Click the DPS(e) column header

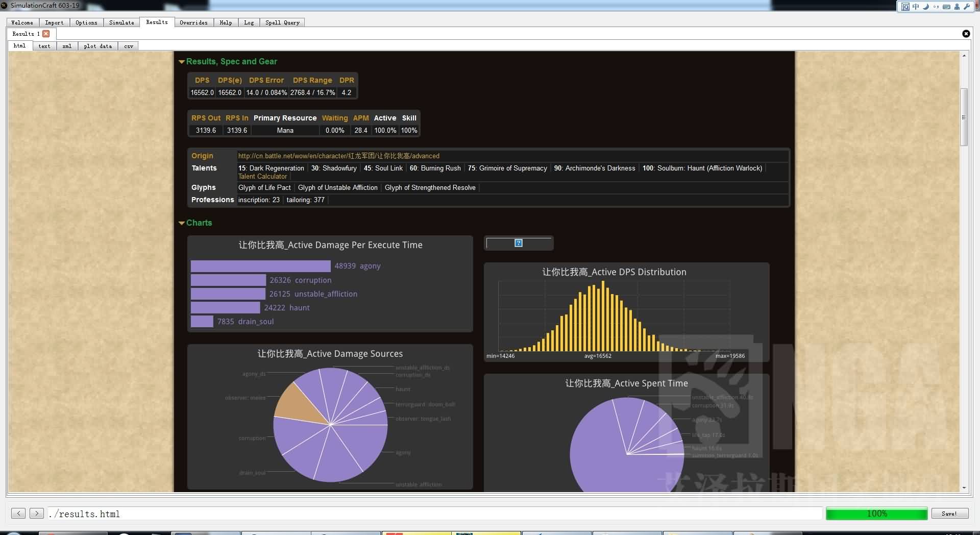tap(230, 80)
